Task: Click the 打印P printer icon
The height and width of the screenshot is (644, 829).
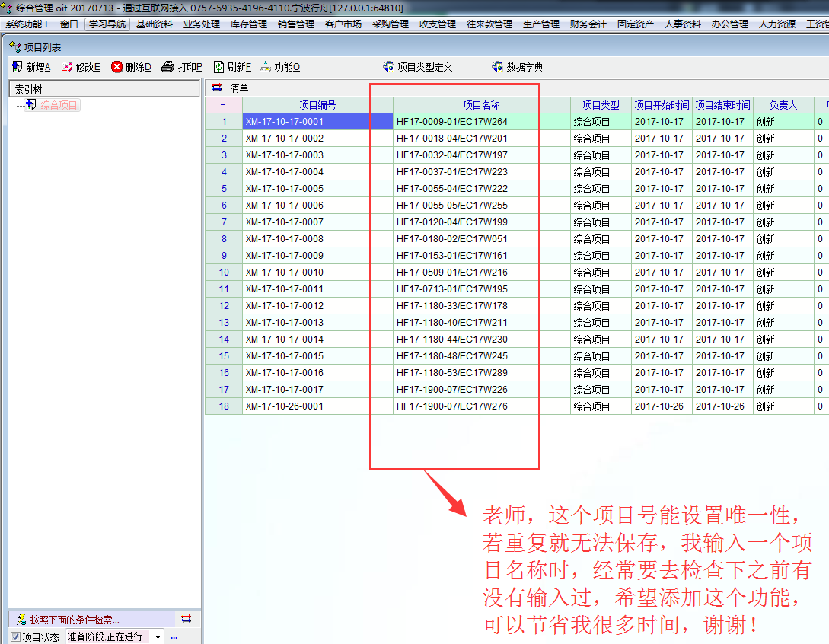Action: coord(167,67)
